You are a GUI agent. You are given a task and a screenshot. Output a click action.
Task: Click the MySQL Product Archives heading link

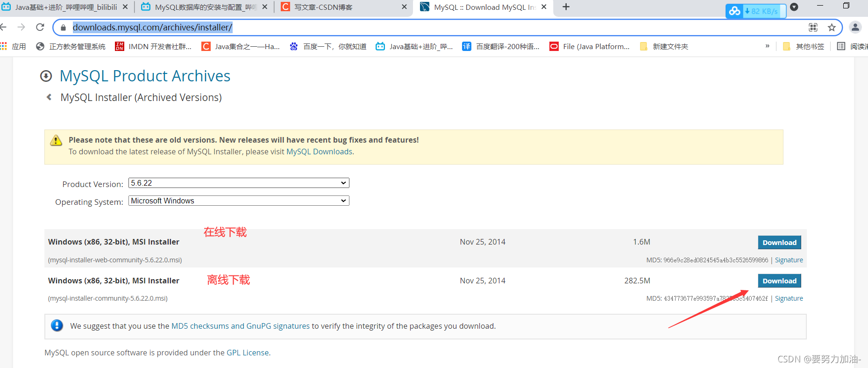tap(145, 76)
